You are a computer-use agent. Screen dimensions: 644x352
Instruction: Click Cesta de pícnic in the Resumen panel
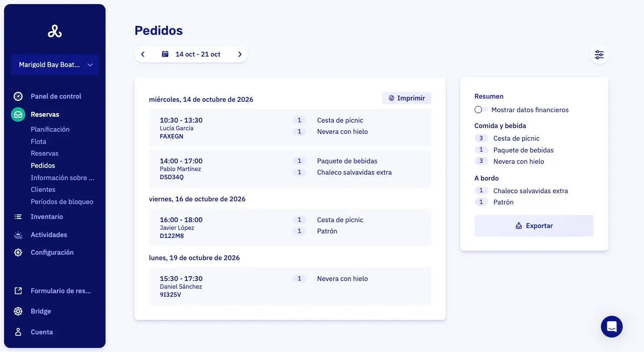(516, 138)
